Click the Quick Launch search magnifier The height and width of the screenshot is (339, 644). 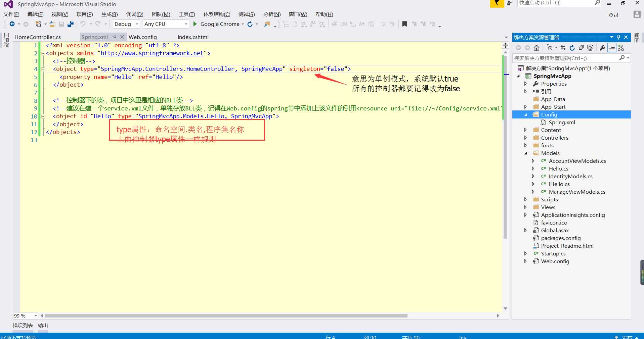pos(597,3)
